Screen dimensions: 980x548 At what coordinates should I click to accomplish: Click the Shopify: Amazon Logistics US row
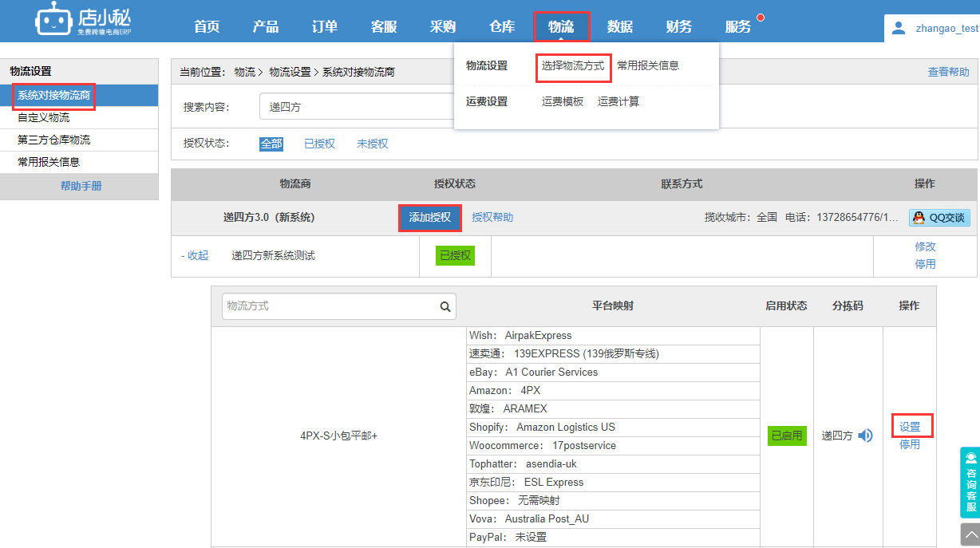(613, 428)
